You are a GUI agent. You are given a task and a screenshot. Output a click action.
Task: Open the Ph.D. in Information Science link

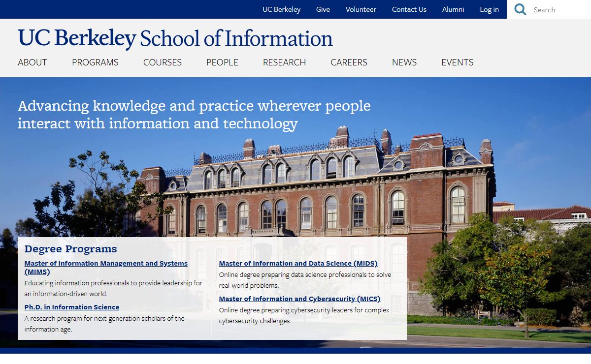(x=72, y=307)
